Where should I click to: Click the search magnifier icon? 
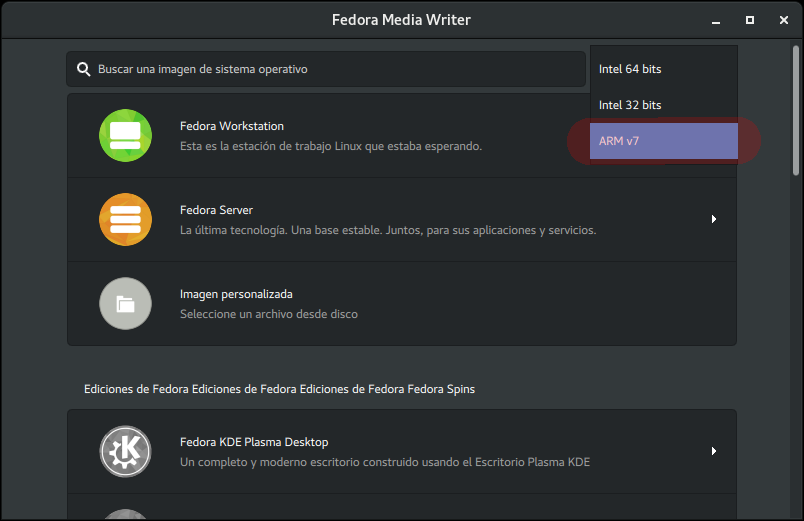[84, 69]
